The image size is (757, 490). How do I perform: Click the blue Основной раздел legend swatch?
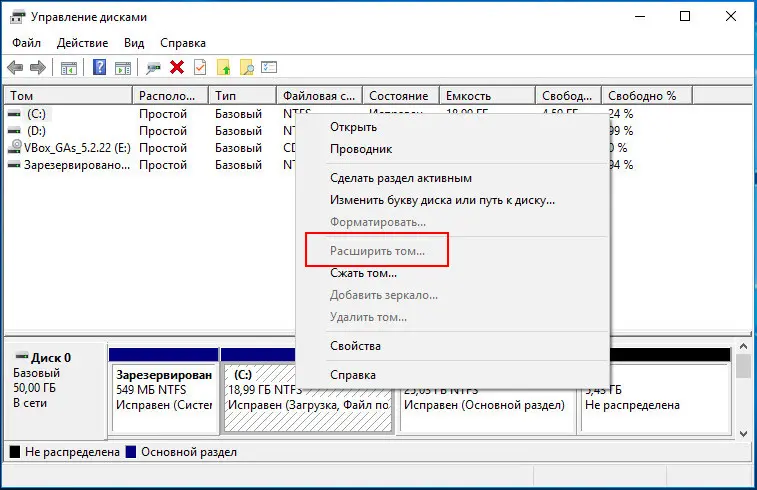point(131,452)
